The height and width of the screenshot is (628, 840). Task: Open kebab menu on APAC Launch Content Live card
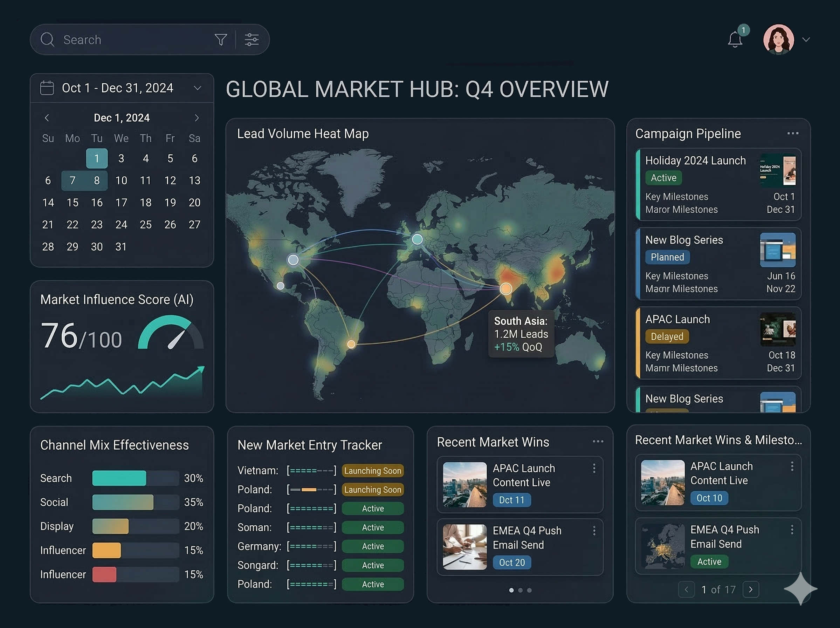[594, 469]
